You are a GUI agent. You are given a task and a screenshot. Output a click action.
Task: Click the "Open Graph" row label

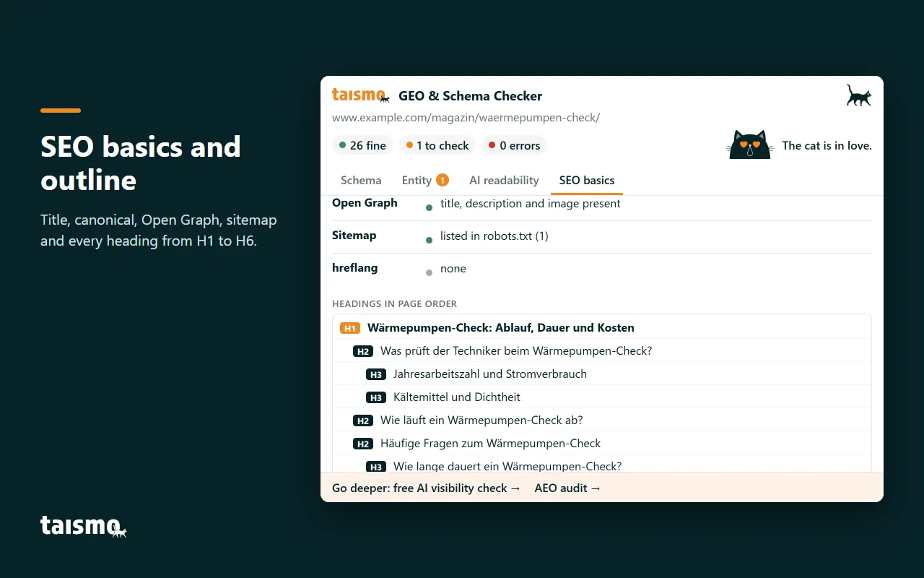[x=365, y=203]
